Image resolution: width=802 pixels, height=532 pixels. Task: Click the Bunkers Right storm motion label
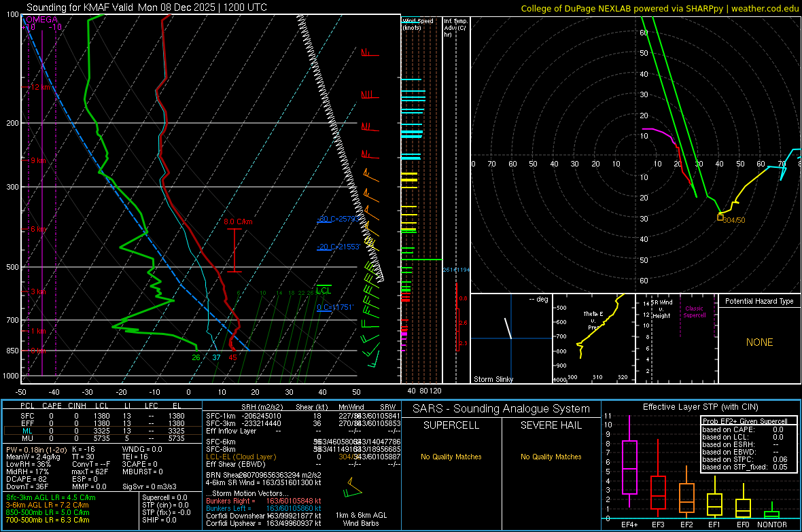pyautogui.click(x=230, y=501)
